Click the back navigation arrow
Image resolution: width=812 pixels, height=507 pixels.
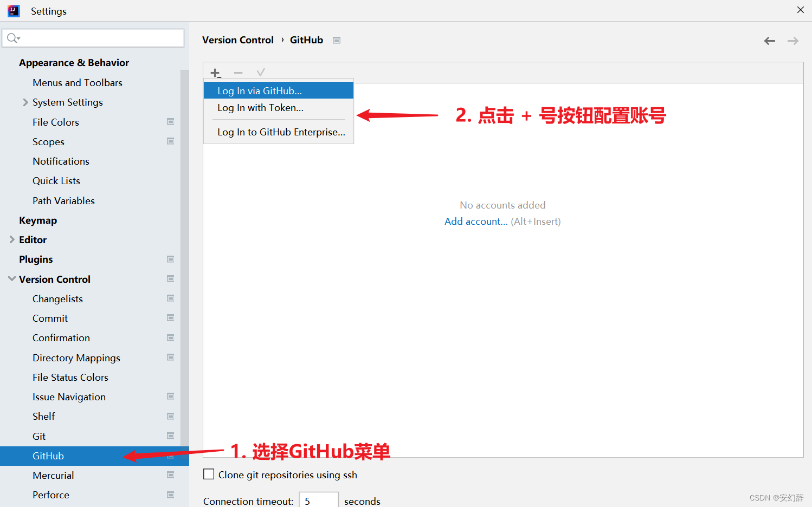(x=770, y=41)
